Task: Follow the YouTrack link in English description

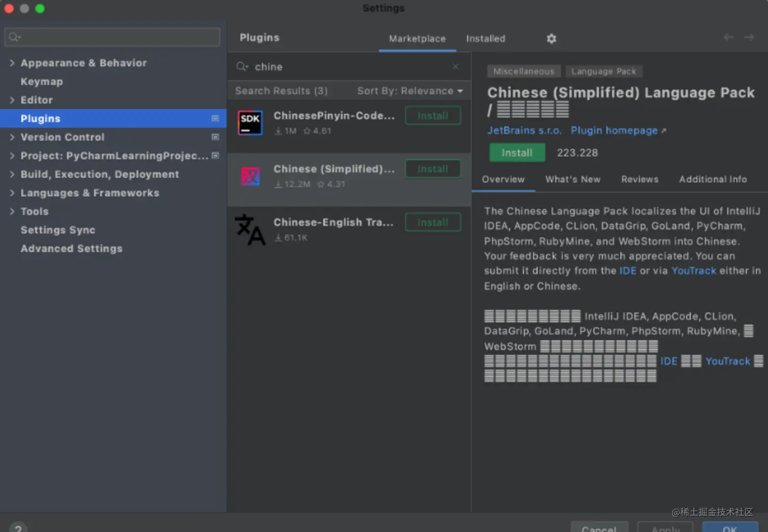Action: pos(694,271)
